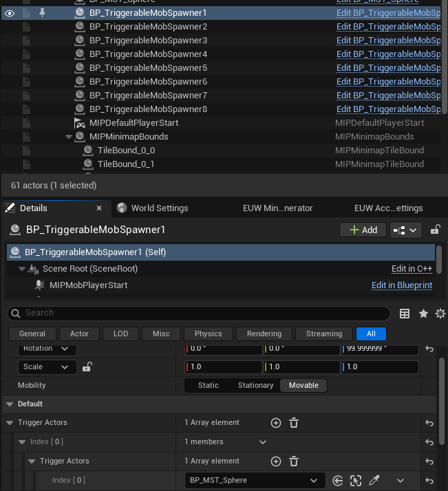This screenshot has height=491, width=448.
Task: Open Edit BP_TriggerableMobSp link for Spawner8
Action: (389, 109)
